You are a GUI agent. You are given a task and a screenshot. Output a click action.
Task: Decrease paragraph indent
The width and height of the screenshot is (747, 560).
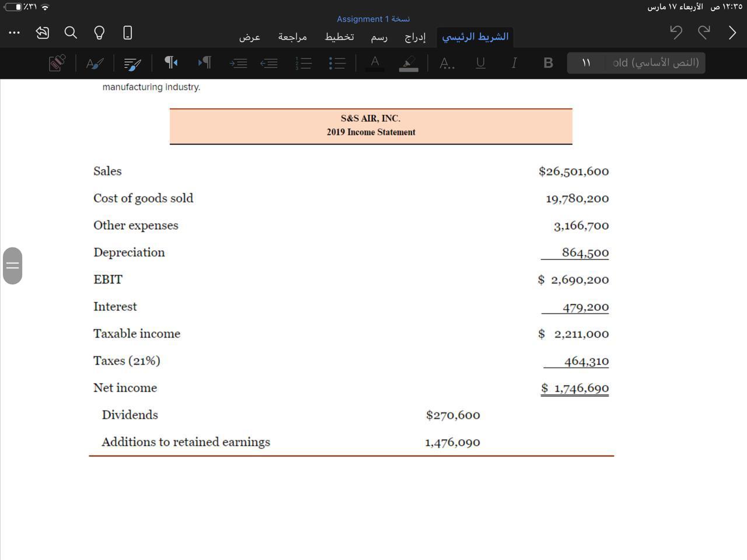pyautogui.click(x=269, y=63)
